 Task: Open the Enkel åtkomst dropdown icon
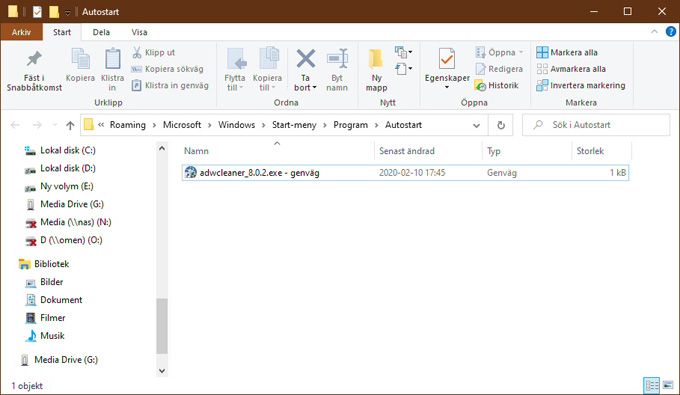point(403,69)
